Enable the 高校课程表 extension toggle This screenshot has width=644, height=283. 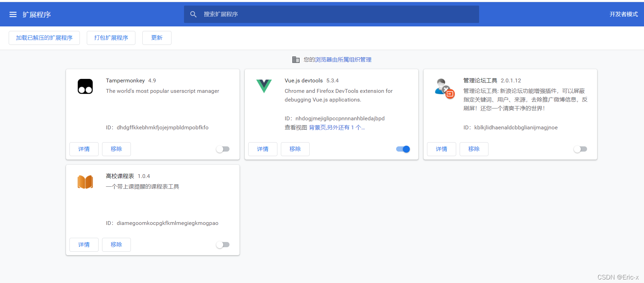[x=223, y=245]
